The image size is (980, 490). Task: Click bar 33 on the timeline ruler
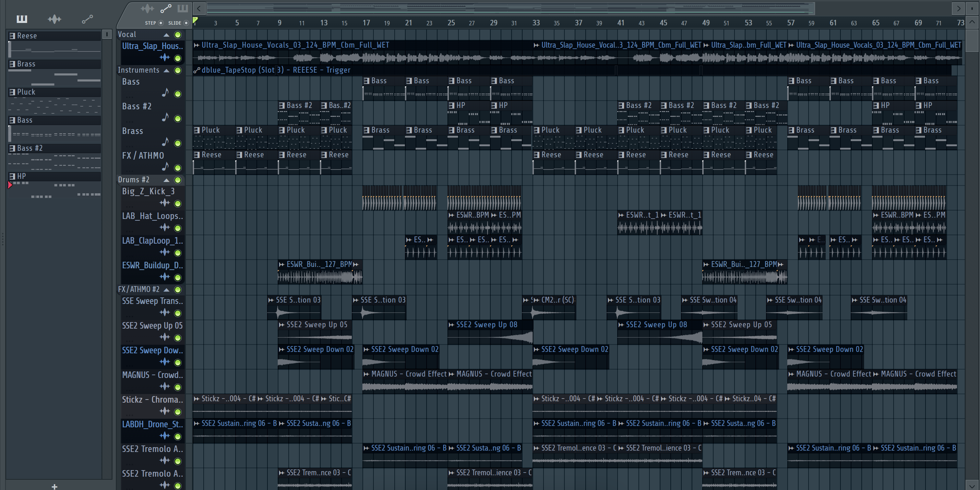pos(536,23)
